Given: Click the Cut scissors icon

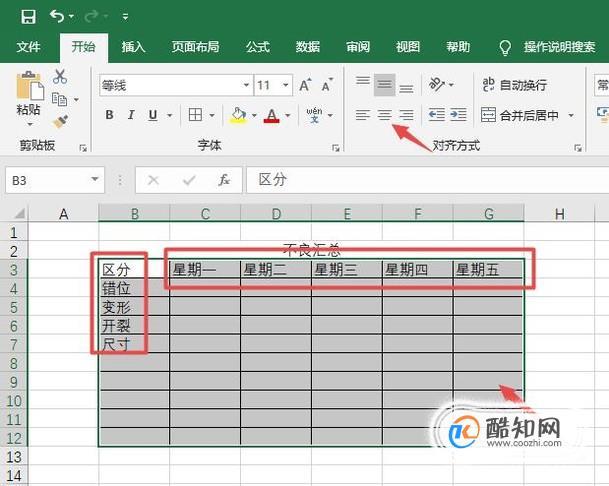Looking at the screenshot, I should point(60,77).
